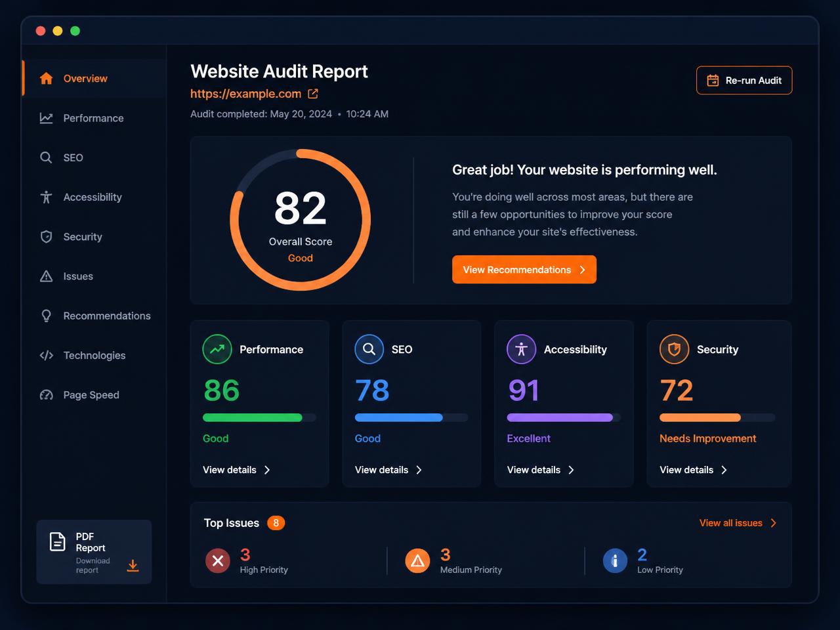The image size is (840, 630).
Task: Click chevron inside View Recommendations button
Action: (x=582, y=270)
